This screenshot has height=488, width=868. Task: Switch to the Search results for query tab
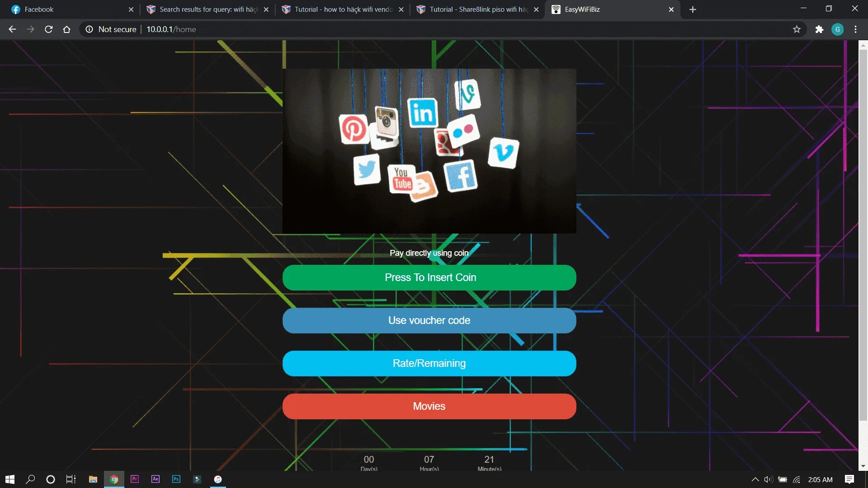click(208, 9)
